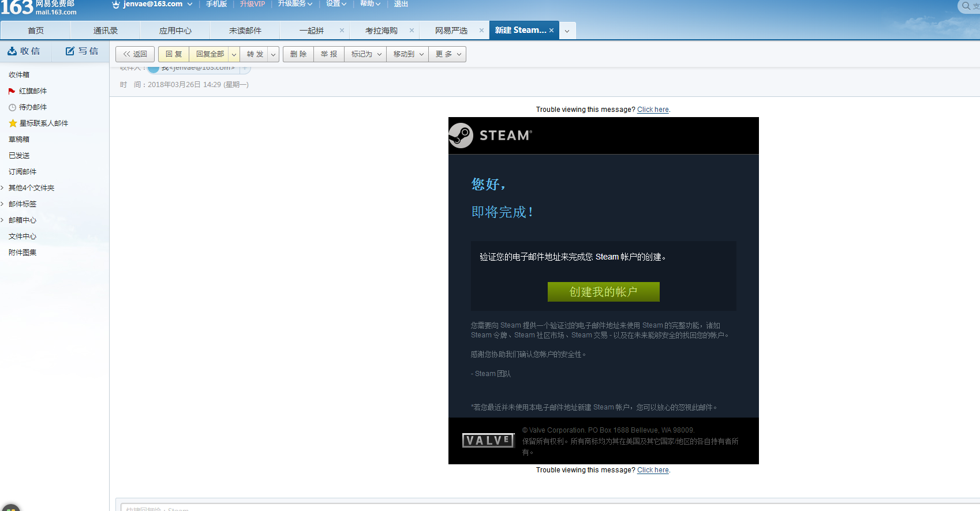Compose new mail with 写信

(x=81, y=51)
